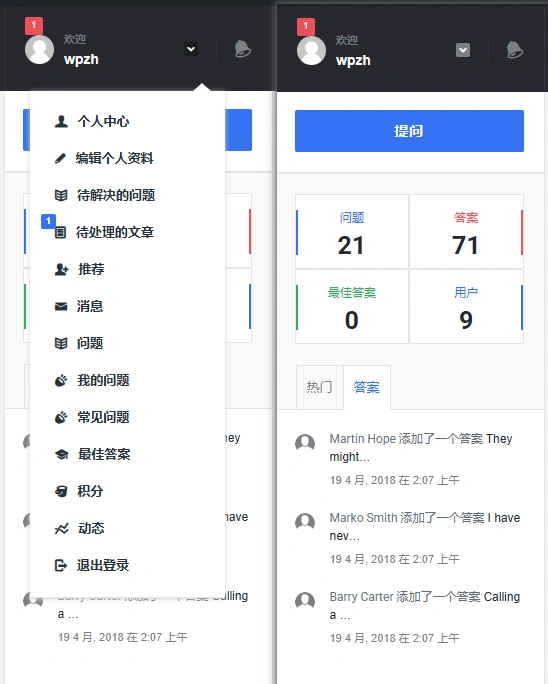This screenshot has height=684, width=548.
Task: Open Marko Smith's answer in the right panel
Action: (425, 527)
